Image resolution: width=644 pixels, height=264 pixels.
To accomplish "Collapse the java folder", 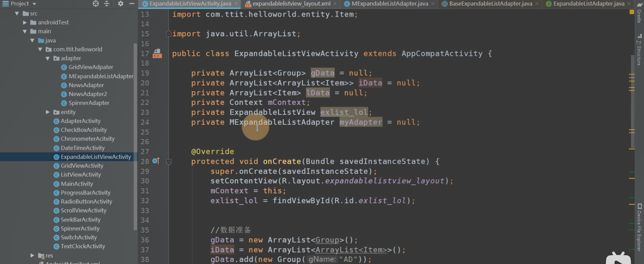I will 33,40.
